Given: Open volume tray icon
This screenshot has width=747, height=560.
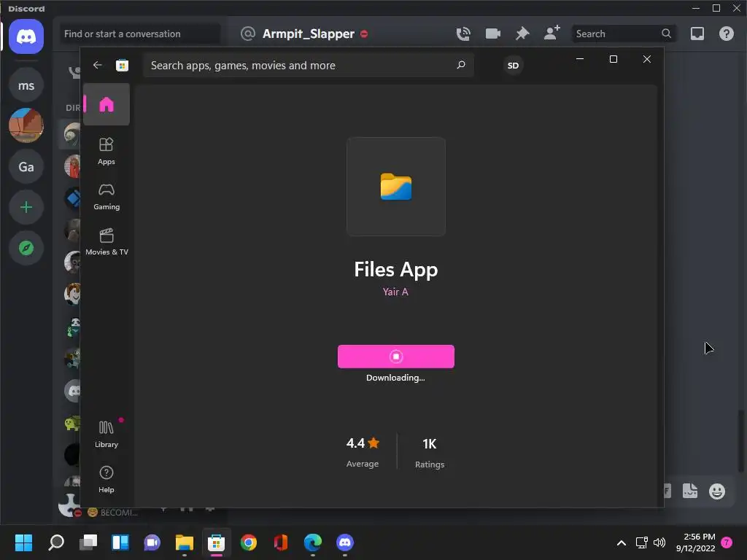Looking at the screenshot, I should click(659, 542).
